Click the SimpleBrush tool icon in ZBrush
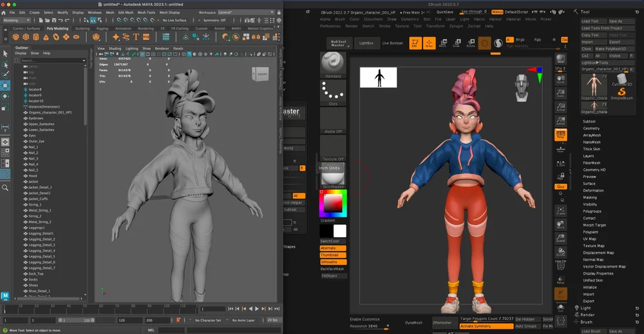The width and height of the screenshot is (644, 334). point(621,93)
